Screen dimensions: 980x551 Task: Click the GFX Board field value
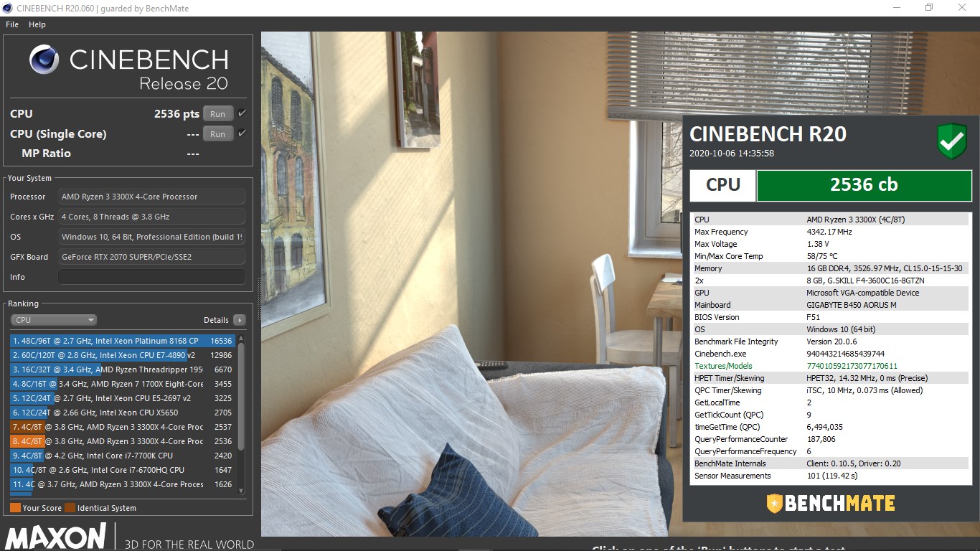151,257
